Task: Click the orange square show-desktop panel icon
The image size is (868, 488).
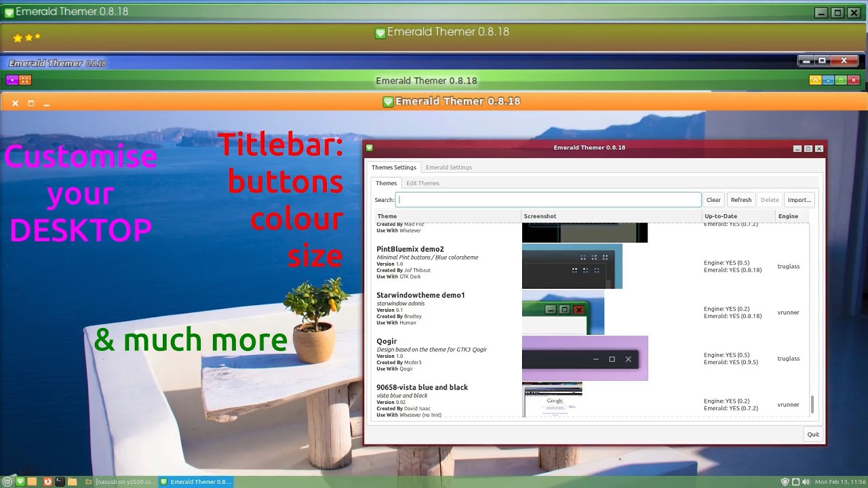Action: 32,482
